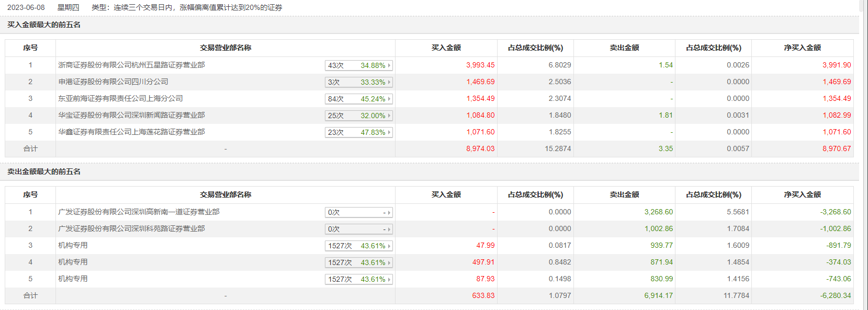Open 申港证券四川分公司 link
The height and width of the screenshot is (310, 868).
pos(113,82)
